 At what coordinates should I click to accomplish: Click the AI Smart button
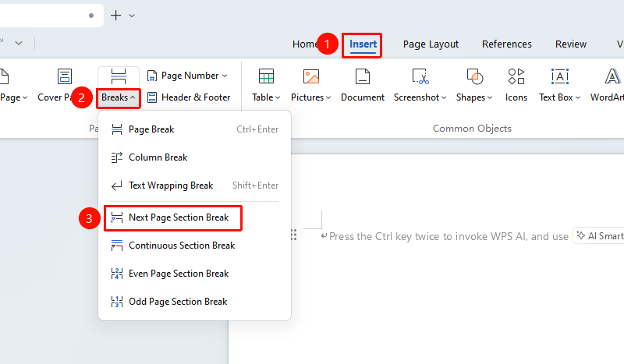[598, 236]
